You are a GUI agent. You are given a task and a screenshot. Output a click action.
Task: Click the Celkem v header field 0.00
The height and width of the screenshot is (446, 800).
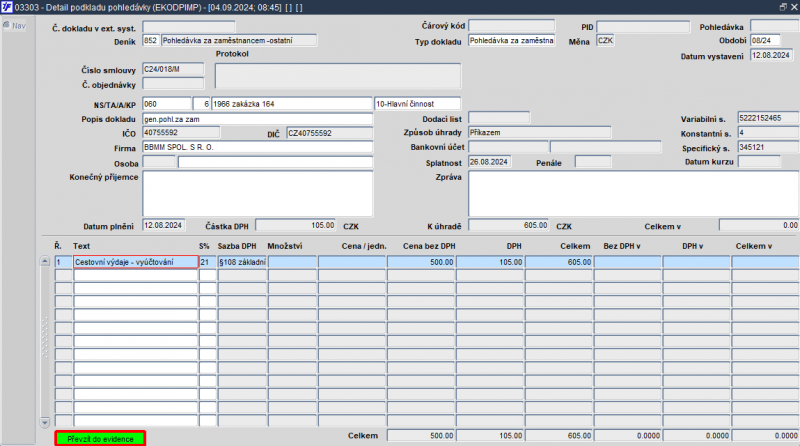(759, 225)
